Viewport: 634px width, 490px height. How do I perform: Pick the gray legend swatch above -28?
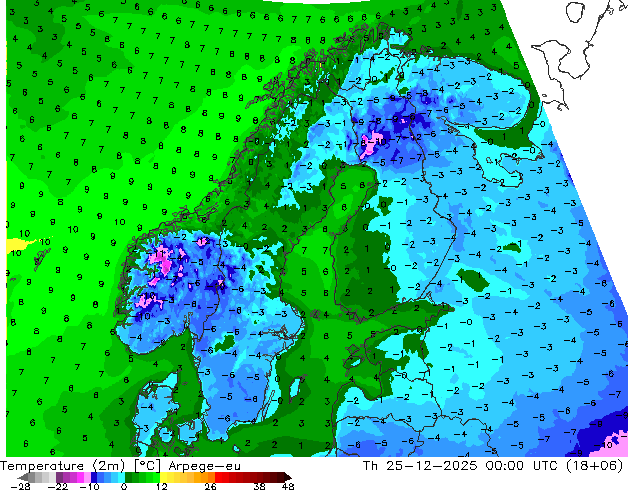pyautogui.click(x=32, y=477)
